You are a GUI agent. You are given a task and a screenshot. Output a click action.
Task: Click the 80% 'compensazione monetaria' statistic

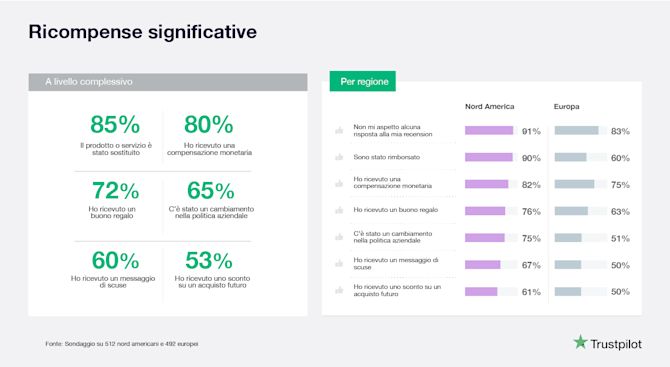click(209, 134)
